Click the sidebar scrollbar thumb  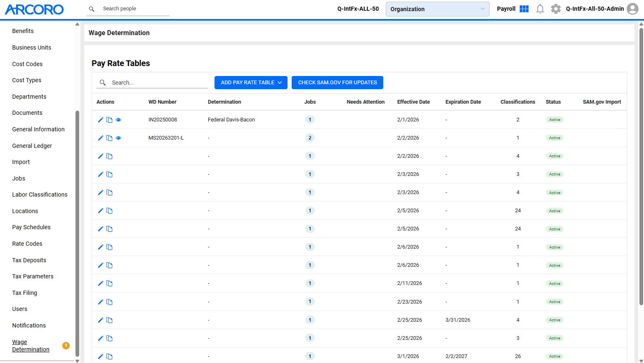click(x=77, y=233)
